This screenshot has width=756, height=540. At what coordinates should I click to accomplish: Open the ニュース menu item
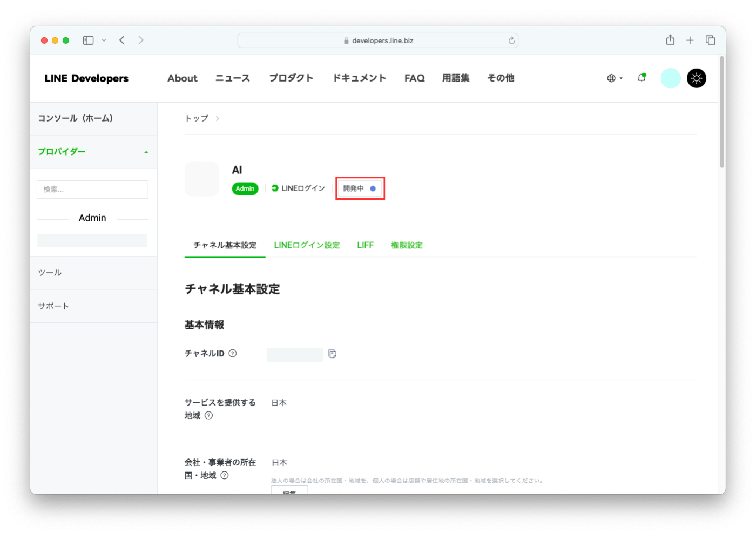tap(233, 78)
